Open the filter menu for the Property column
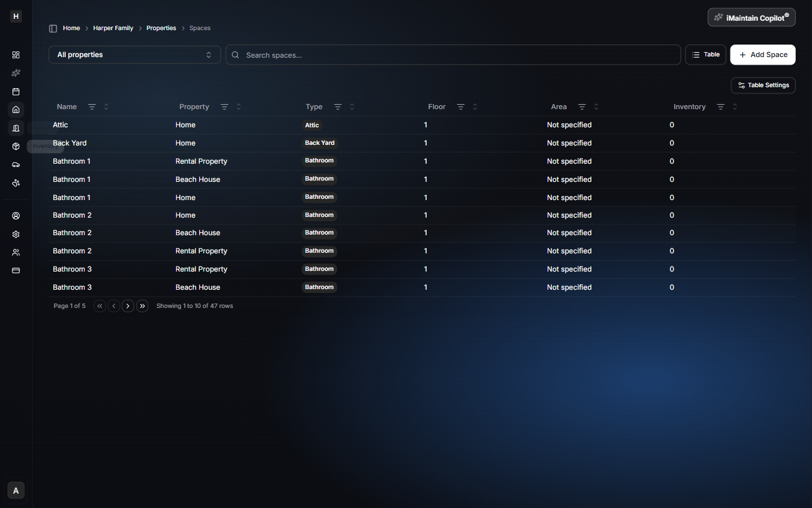Viewport: 812px width, 508px height. (x=226, y=107)
